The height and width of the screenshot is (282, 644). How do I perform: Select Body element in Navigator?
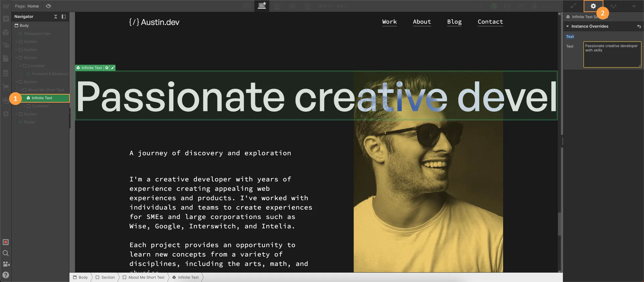point(24,25)
